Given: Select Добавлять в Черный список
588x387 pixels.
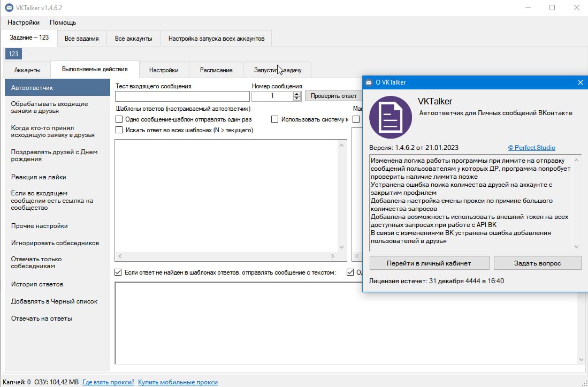Looking at the screenshot, I should pos(57,301).
